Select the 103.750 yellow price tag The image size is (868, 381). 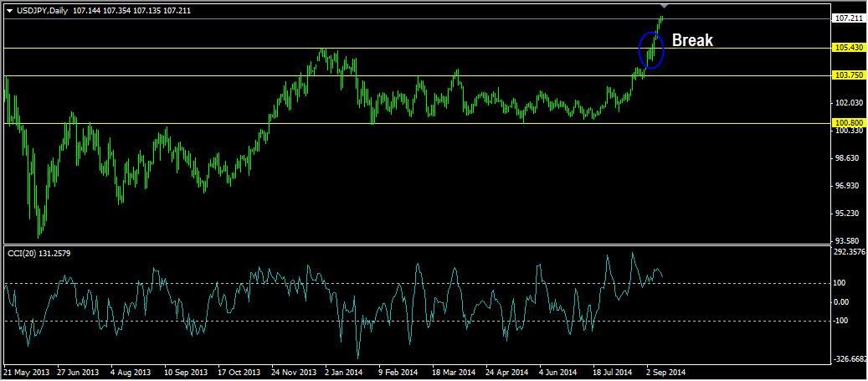pos(849,75)
